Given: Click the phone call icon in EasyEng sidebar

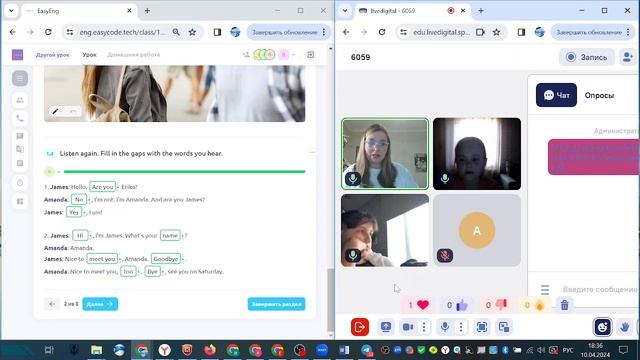Looking at the screenshot, I should pyautogui.click(x=20, y=118).
